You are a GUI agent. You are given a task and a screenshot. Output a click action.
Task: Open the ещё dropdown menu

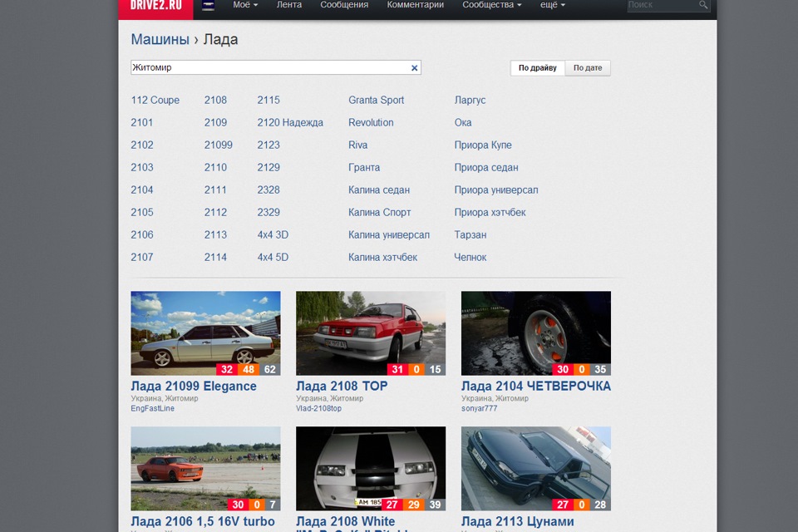[553, 5]
